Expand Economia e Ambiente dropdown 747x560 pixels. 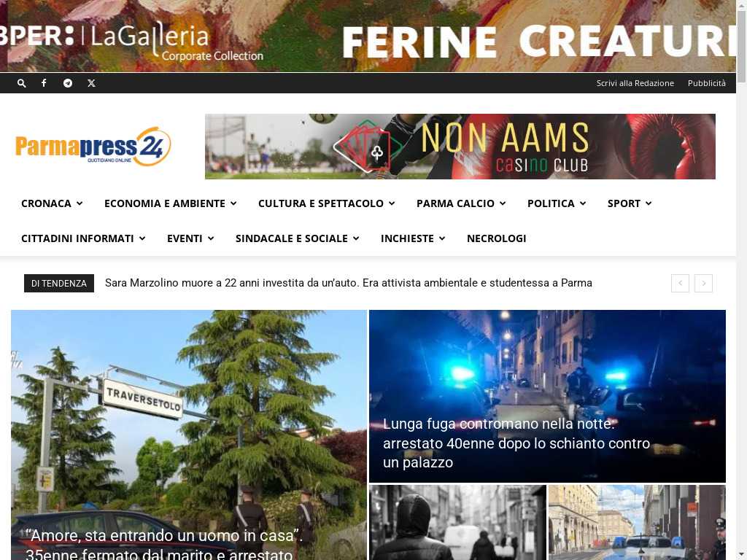(x=171, y=203)
